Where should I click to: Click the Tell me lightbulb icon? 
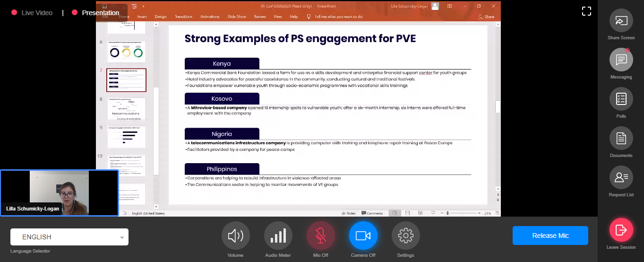click(309, 17)
